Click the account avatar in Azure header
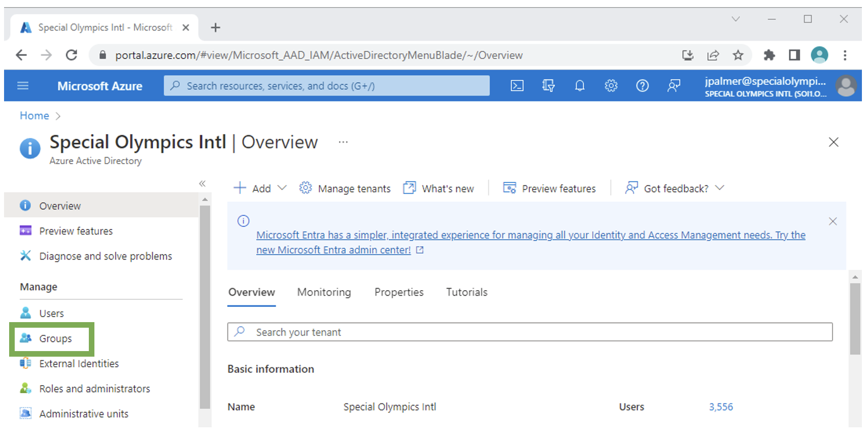 click(x=846, y=86)
